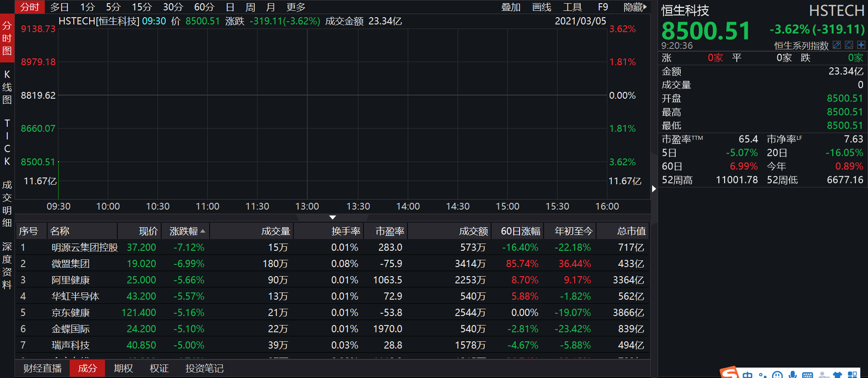Switch chart to 5分 period
Screen dimensions: 868x378
[113, 7]
